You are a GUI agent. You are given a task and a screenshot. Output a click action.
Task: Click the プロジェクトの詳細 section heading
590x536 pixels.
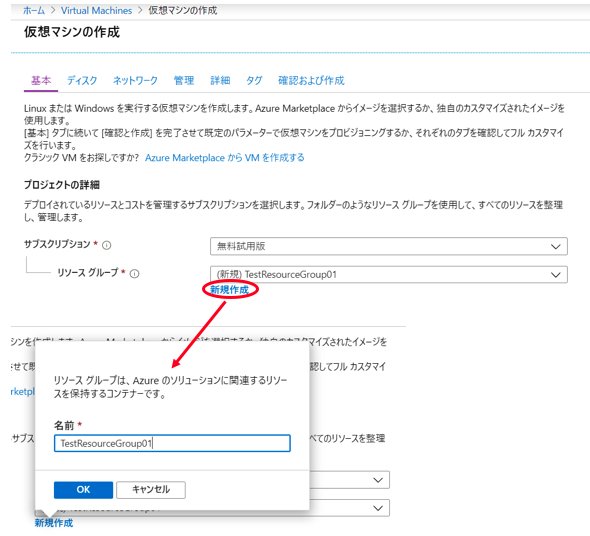coord(62,185)
